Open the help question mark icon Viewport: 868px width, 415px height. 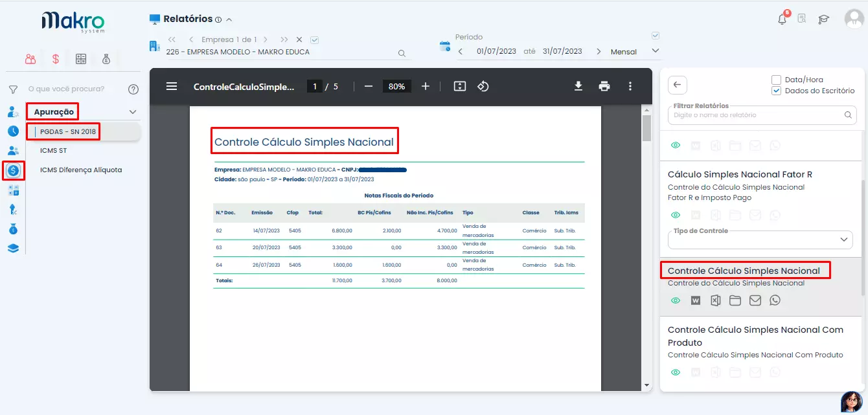click(133, 89)
